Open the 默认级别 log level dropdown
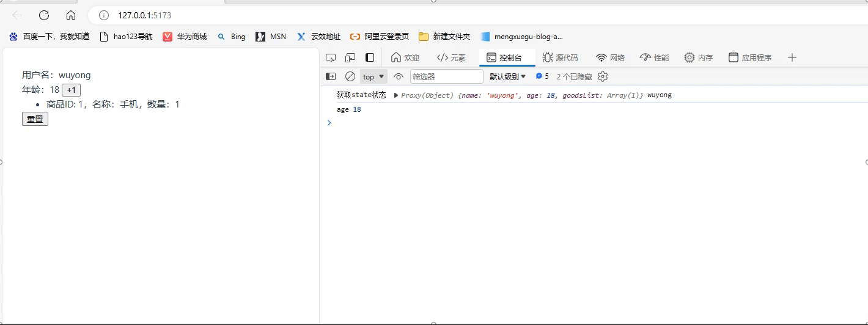The height and width of the screenshot is (325, 868). tap(507, 76)
